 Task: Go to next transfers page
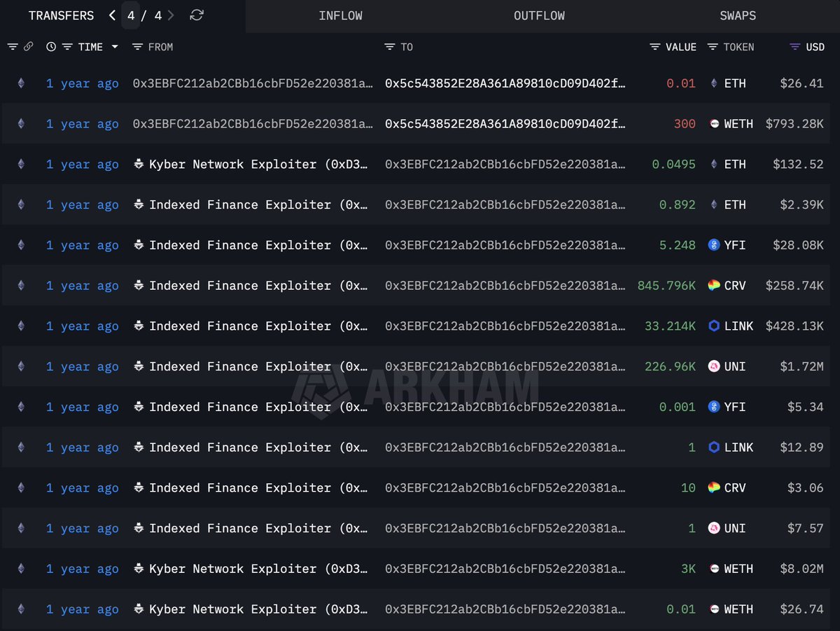coord(171,15)
